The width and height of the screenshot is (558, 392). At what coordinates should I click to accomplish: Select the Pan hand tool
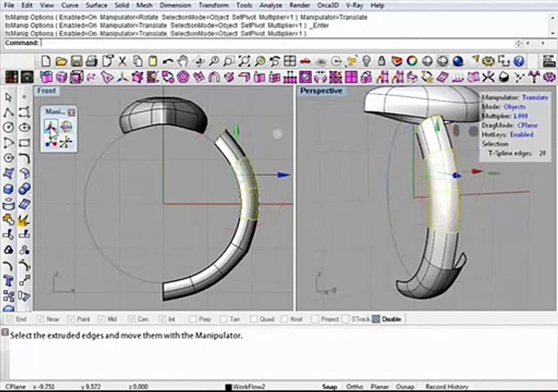tap(183, 61)
